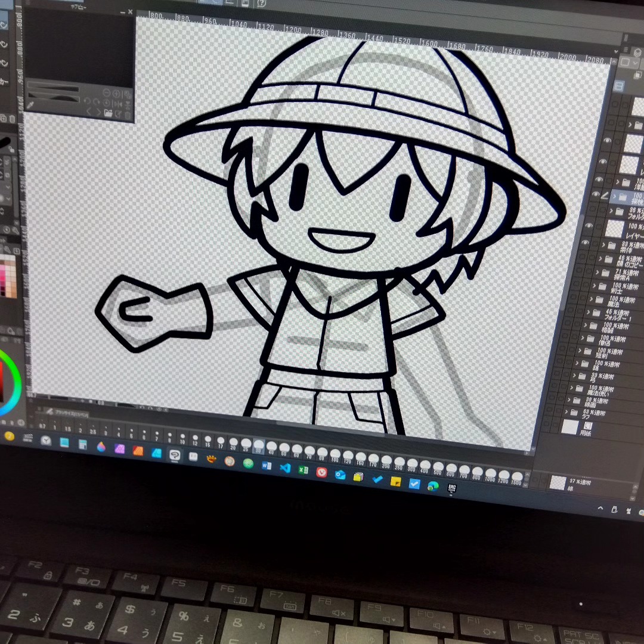Hide the 素体 folder eye icon
The image size is (644, 644).
(586, 242)
